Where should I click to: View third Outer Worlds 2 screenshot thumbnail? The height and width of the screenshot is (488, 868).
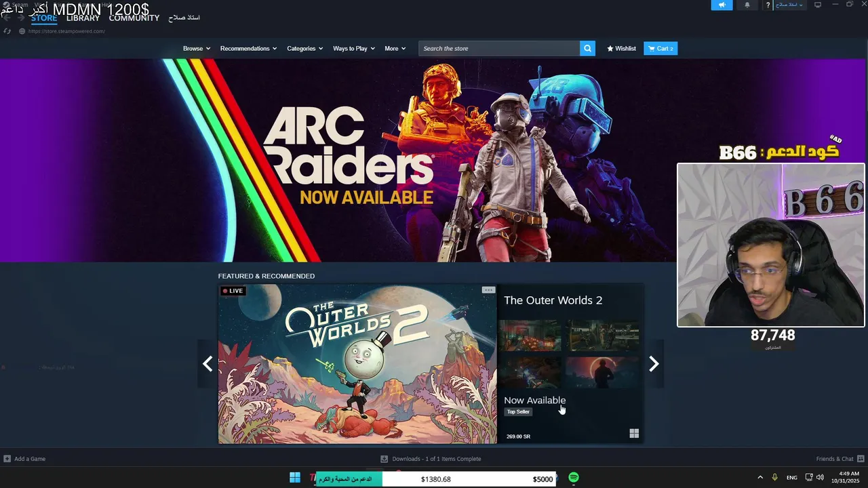coord(530,372)
